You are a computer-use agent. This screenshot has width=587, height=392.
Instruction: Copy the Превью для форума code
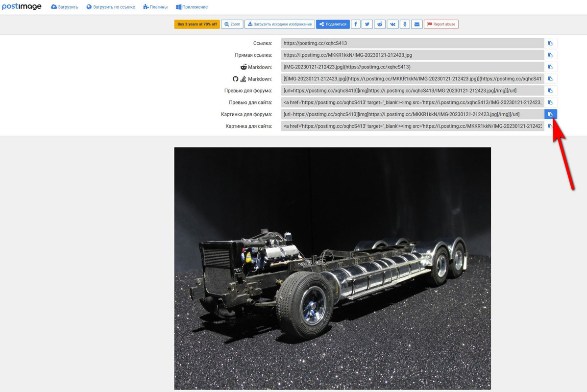point(550,91)
